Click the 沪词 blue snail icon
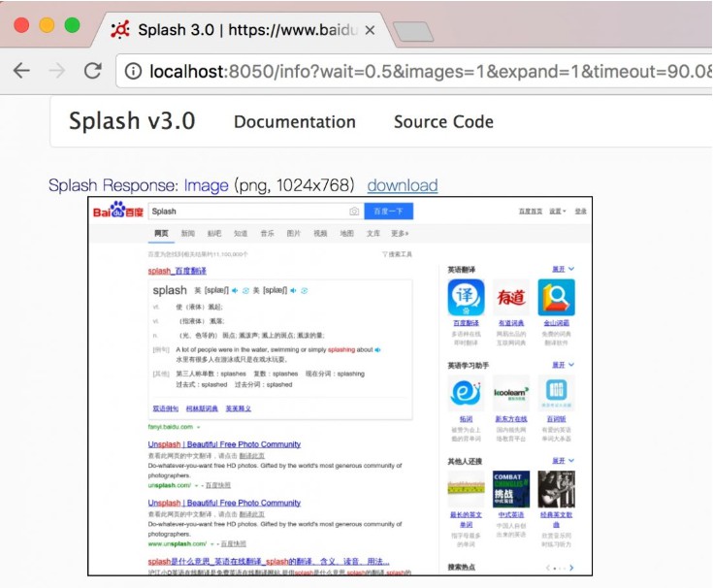 466,393
